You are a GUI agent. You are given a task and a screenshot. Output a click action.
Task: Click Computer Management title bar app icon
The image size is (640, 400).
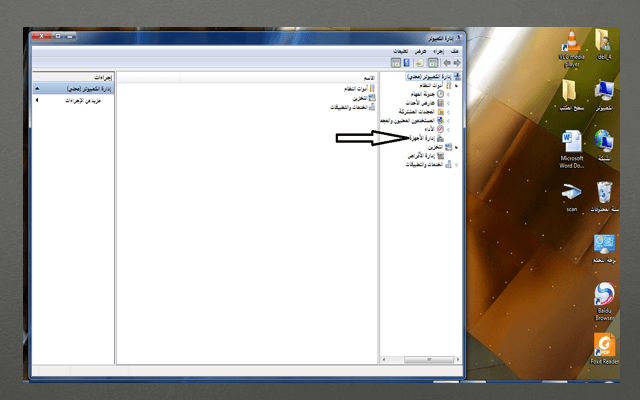tap(458, 38)
